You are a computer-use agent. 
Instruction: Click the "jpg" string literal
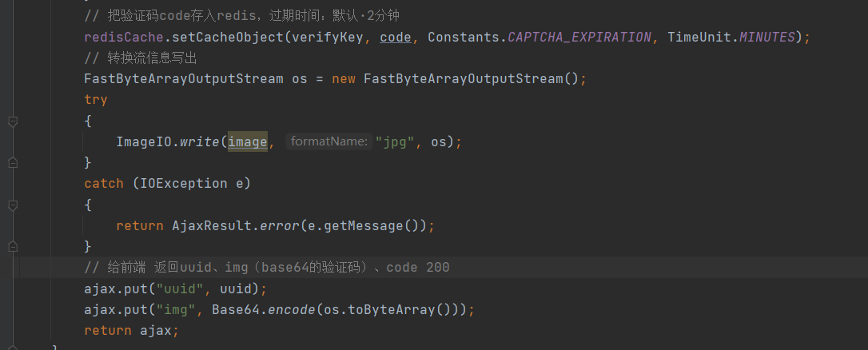click(x=396, y=141)
